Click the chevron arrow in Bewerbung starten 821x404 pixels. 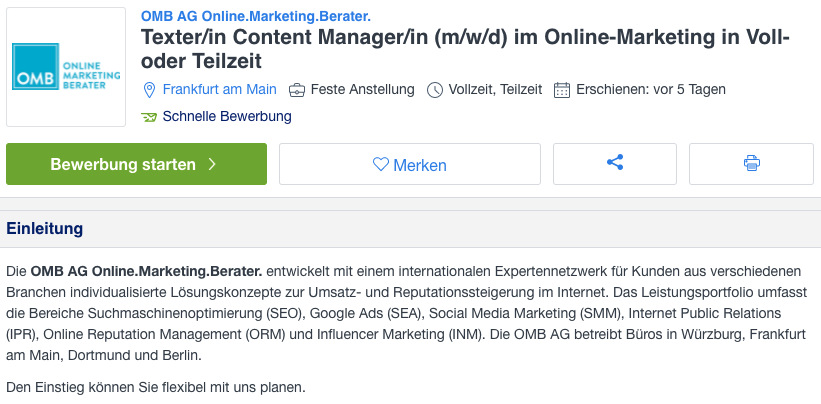click(x=212, y=164)
